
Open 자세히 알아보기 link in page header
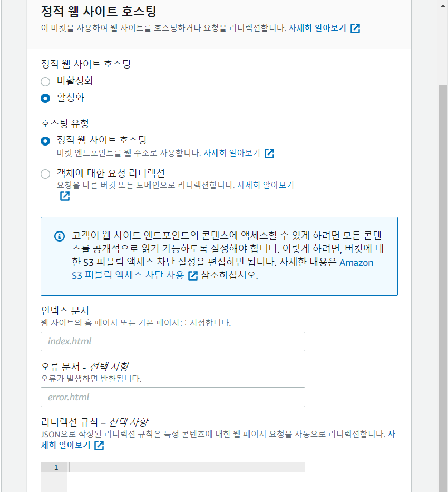point(317,28)
